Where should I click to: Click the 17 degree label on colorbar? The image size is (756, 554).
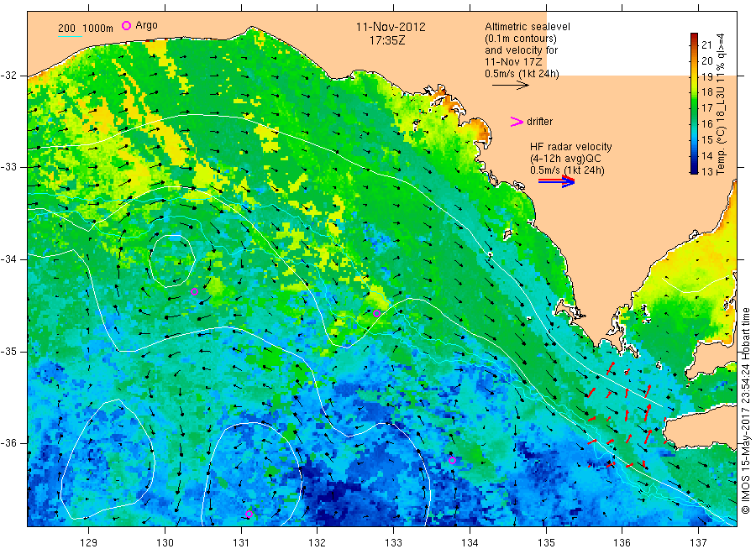tap(706, 108)
